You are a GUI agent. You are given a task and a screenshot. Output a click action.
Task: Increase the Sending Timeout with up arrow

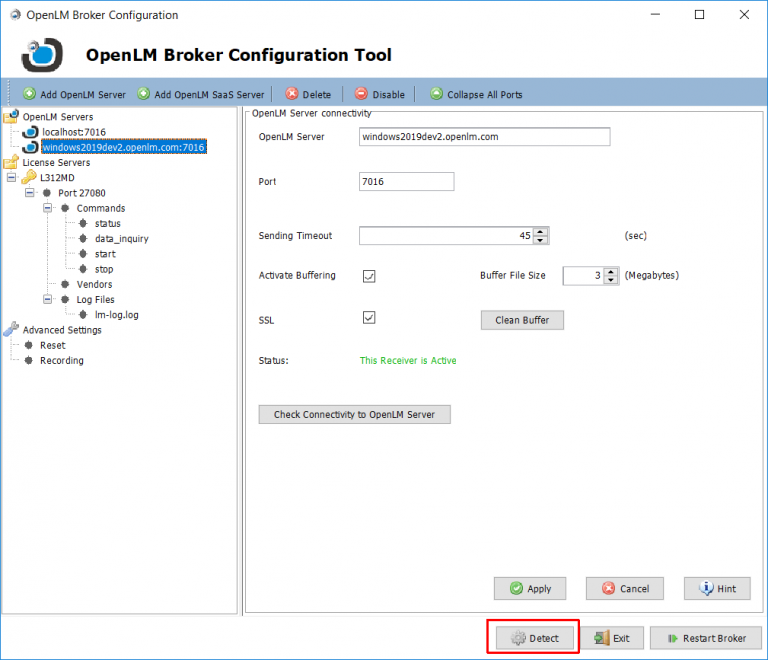(541, 231)
